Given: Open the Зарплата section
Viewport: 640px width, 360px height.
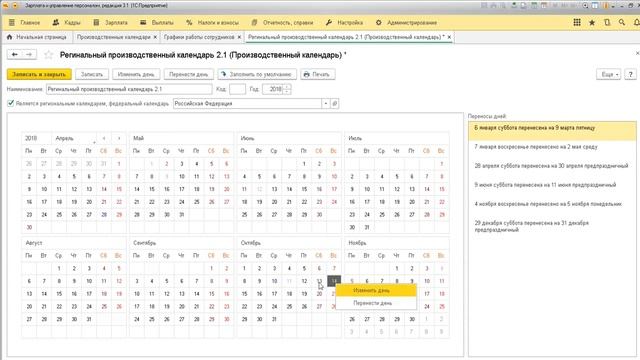Looking at the screenshot, I should pos(111,22).
